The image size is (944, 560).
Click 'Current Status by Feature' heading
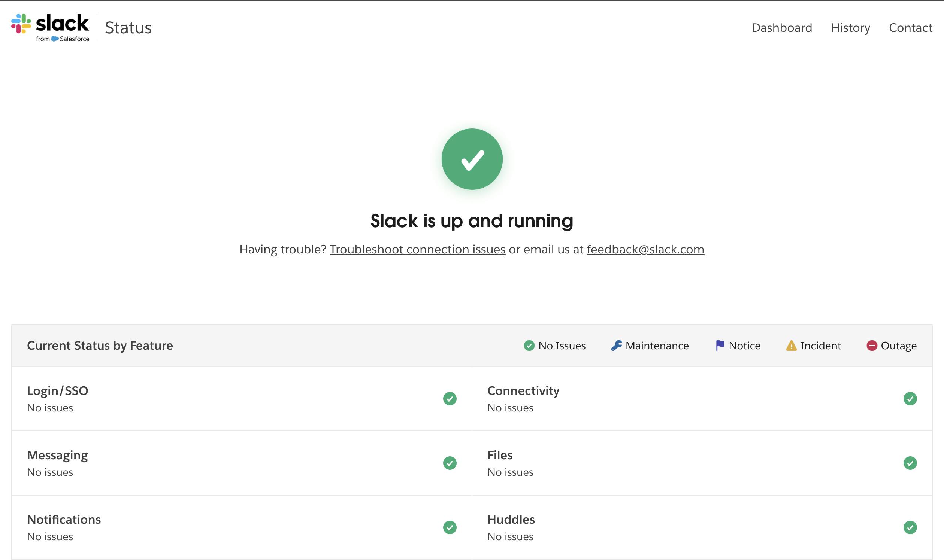pos(100,346)
